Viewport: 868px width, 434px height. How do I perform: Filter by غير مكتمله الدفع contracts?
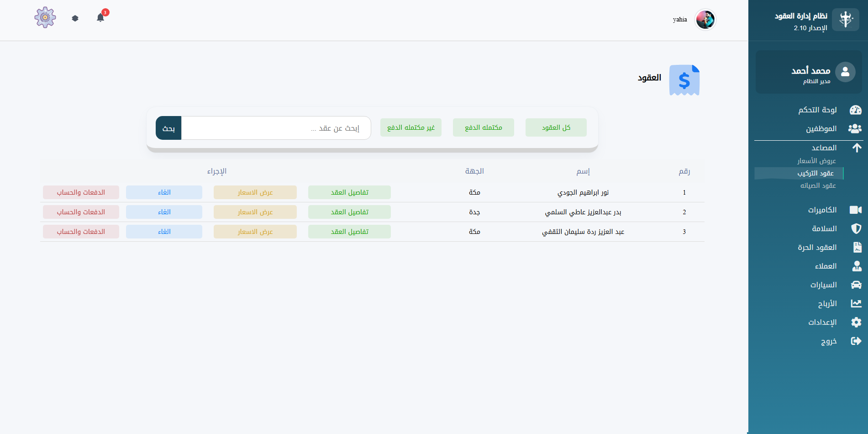410,127
